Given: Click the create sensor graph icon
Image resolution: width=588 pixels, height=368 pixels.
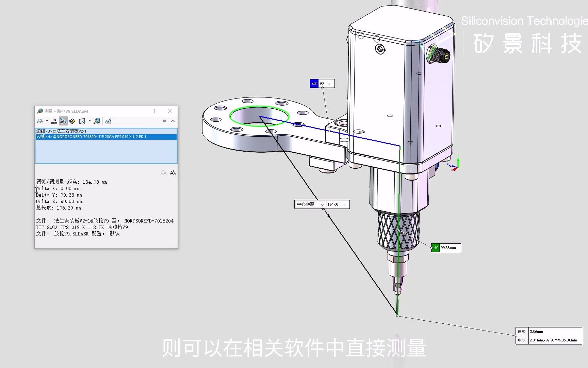Looking at the screenshot, I should (108, 121).
